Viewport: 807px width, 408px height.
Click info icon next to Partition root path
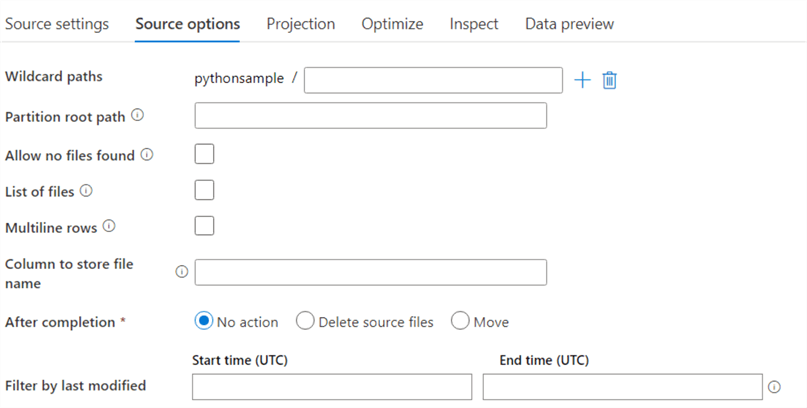137,116
